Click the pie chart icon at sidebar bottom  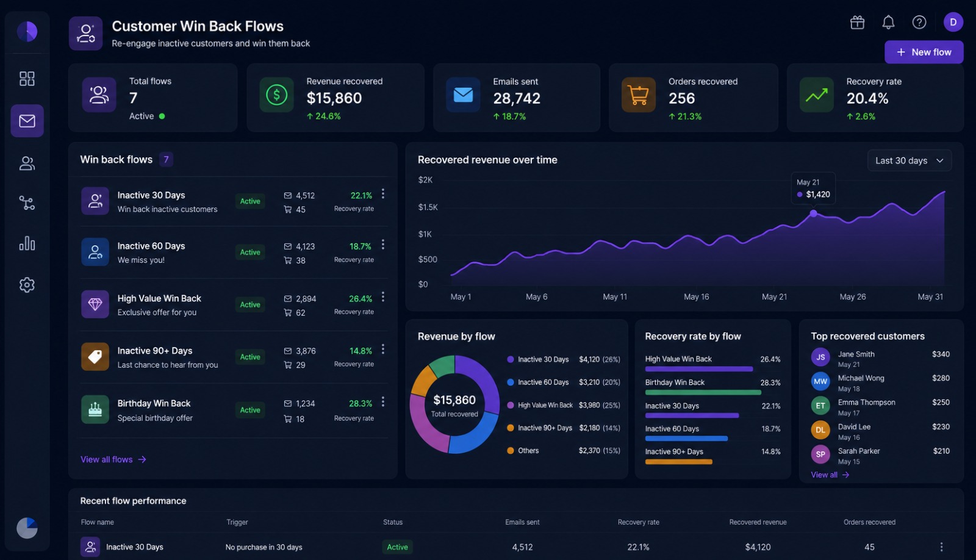point(27,528)
